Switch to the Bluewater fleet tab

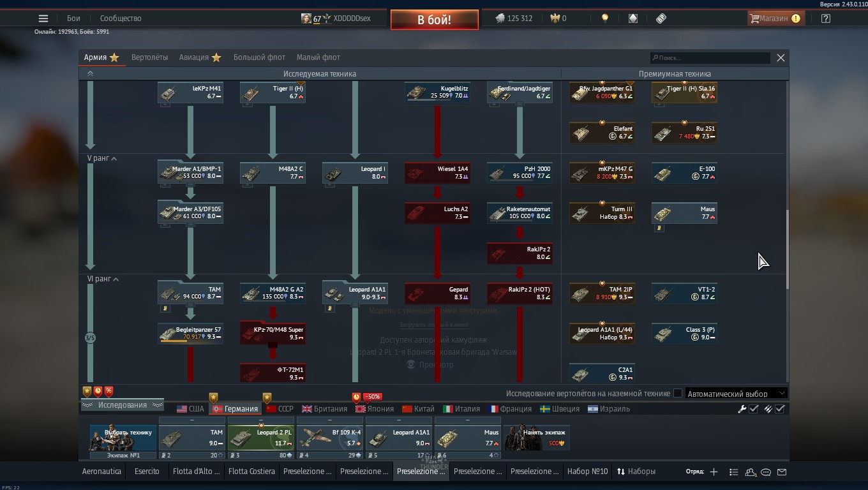coord(259,57)
